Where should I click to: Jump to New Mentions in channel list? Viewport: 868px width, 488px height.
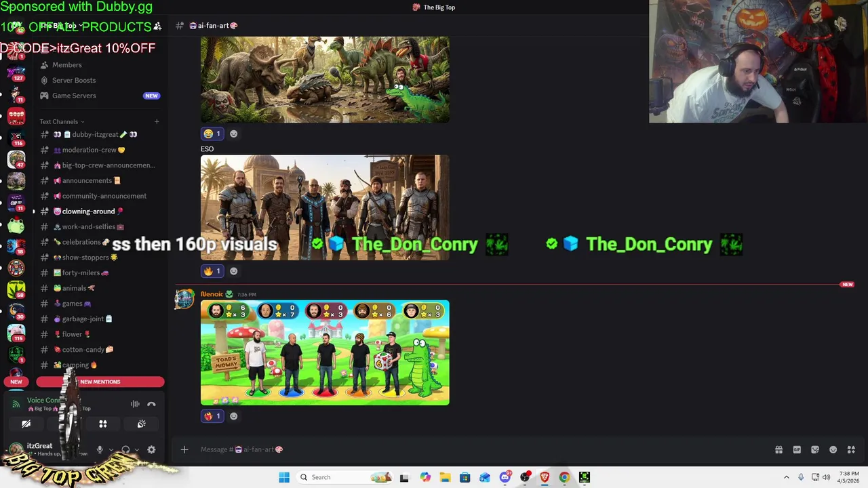[100, 382]
